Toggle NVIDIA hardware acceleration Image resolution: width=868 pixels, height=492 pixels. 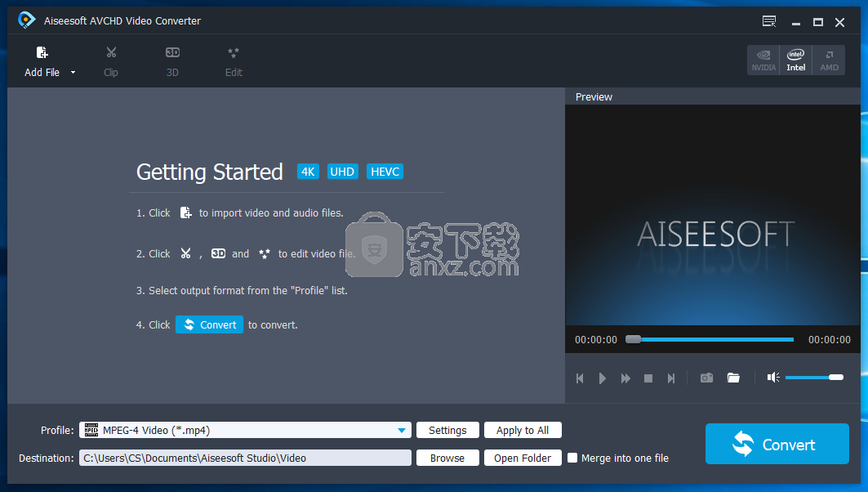coord(763,60)
